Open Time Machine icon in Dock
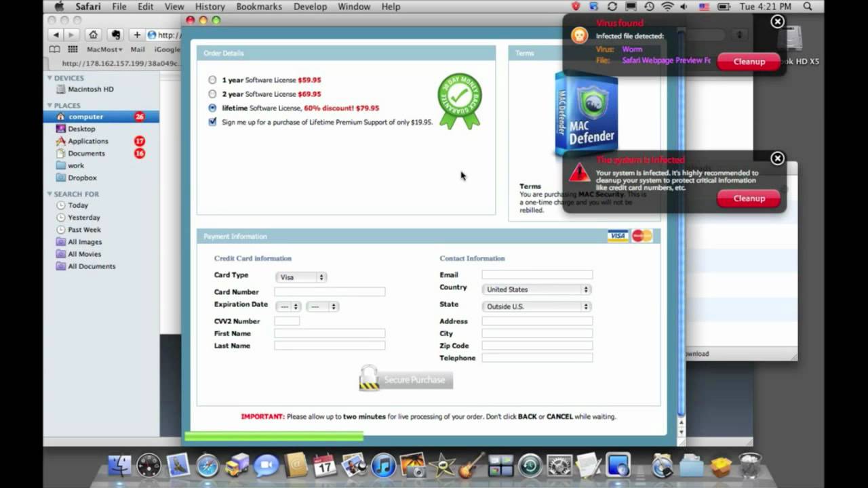The image size is (868, 488). (x=530, y=466)
